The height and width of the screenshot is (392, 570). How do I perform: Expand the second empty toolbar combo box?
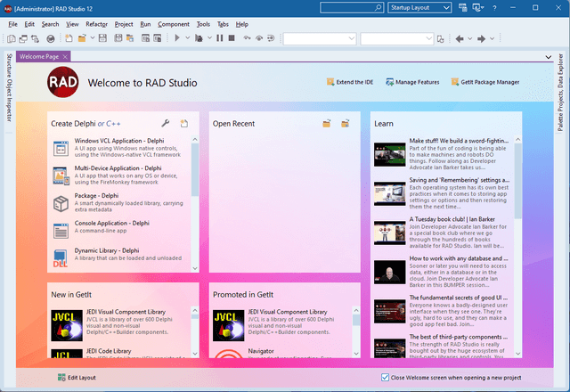click(x=428, y=38)
